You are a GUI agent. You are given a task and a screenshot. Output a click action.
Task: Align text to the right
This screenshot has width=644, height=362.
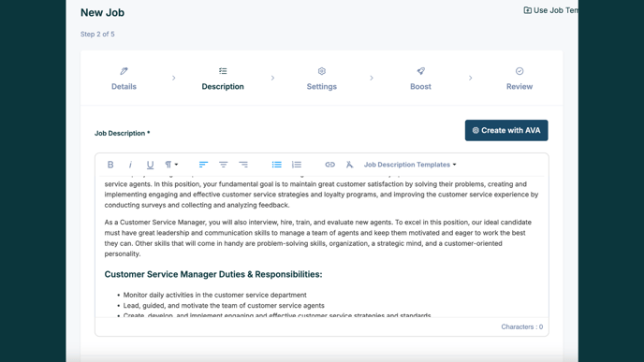pyautogui.click(x=243, y=165)
